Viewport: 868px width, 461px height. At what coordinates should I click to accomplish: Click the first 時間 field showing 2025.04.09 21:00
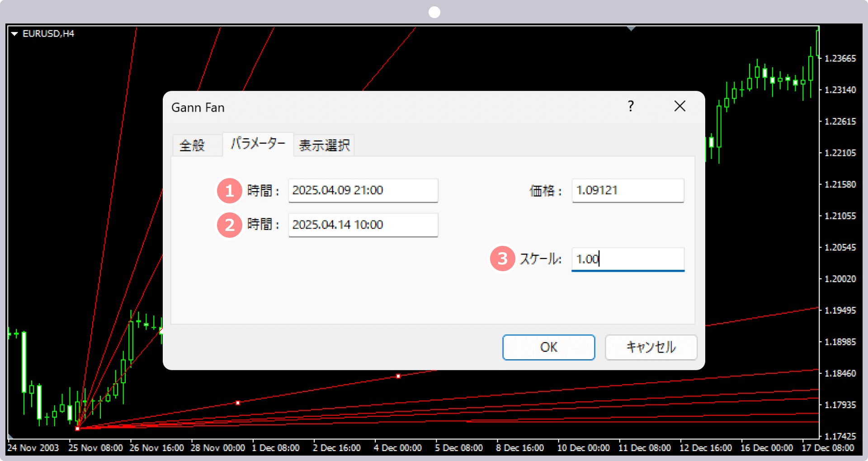[363, 190]
